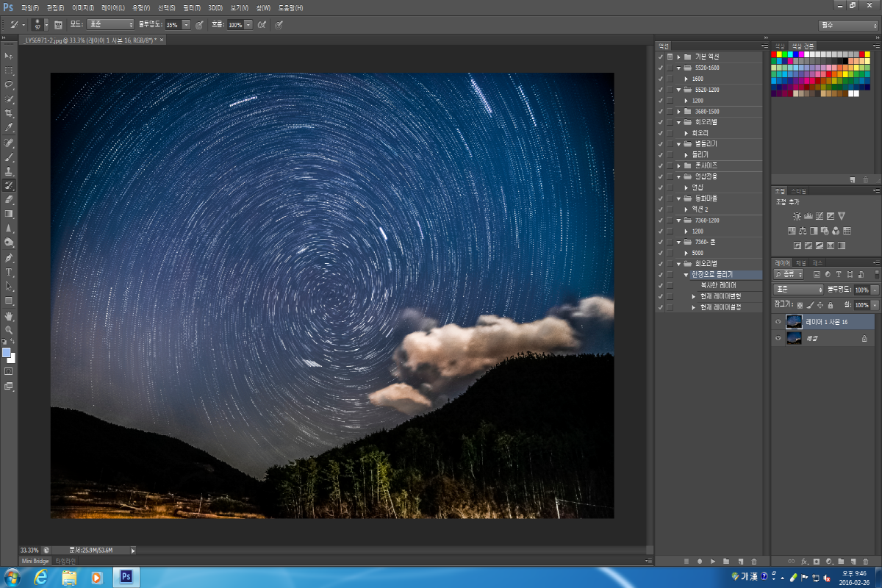Select the Crop tool
This screenshot has height=588, width=882.
pyautogui.click(x=9, y=113)
